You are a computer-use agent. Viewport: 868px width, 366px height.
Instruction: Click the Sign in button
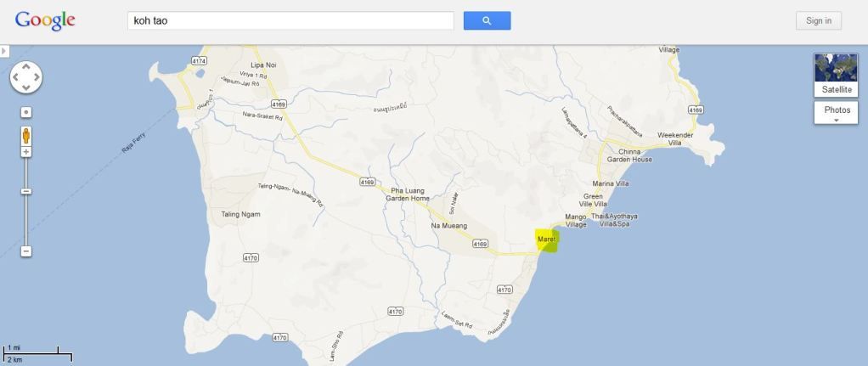[818, 20]
